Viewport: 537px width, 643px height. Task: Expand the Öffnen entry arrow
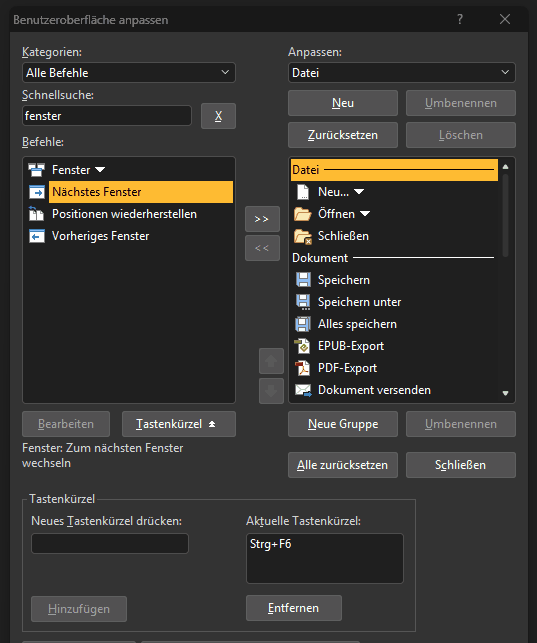coord(365,214)
